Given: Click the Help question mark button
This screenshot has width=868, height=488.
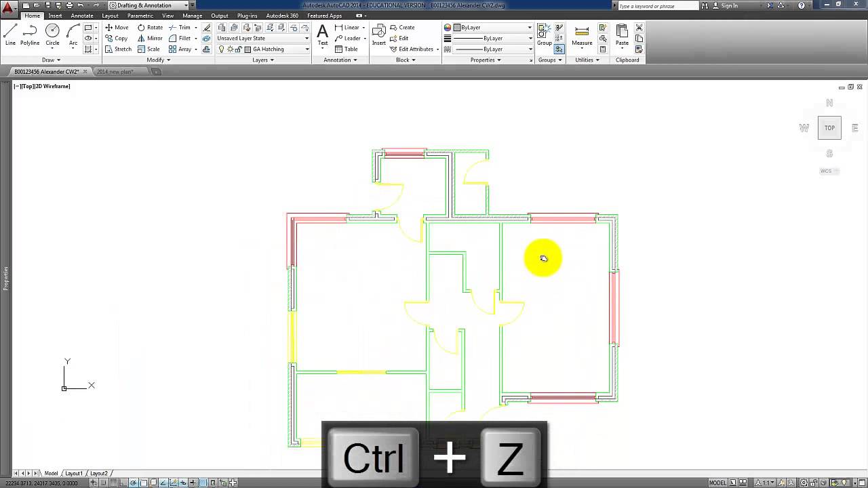Looking at the screenshot, I should (802, 5).
